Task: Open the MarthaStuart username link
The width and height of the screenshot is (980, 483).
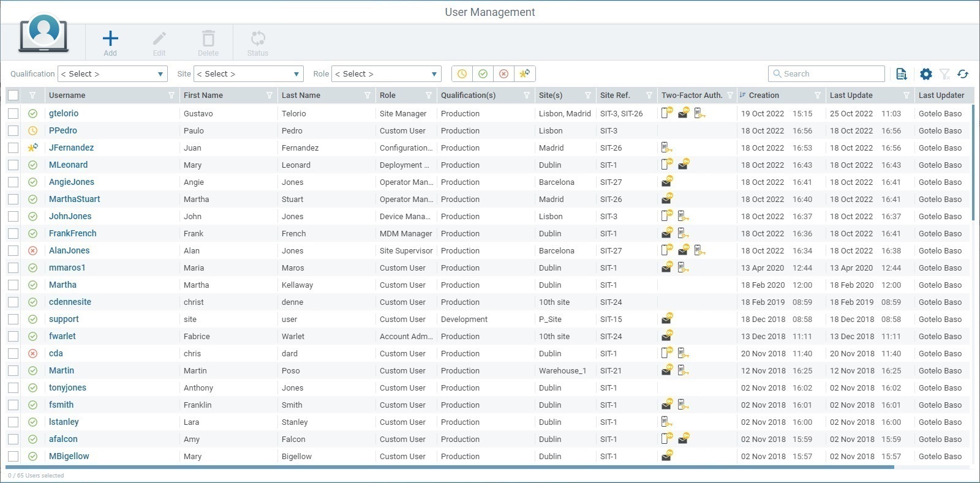Action: click(75, 199)
